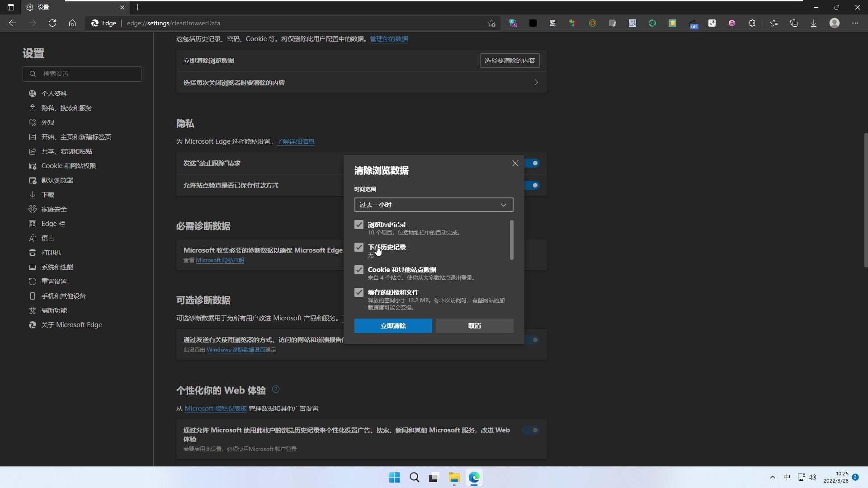
Task: Open the Collections icon
Action: tap(794, 23)
